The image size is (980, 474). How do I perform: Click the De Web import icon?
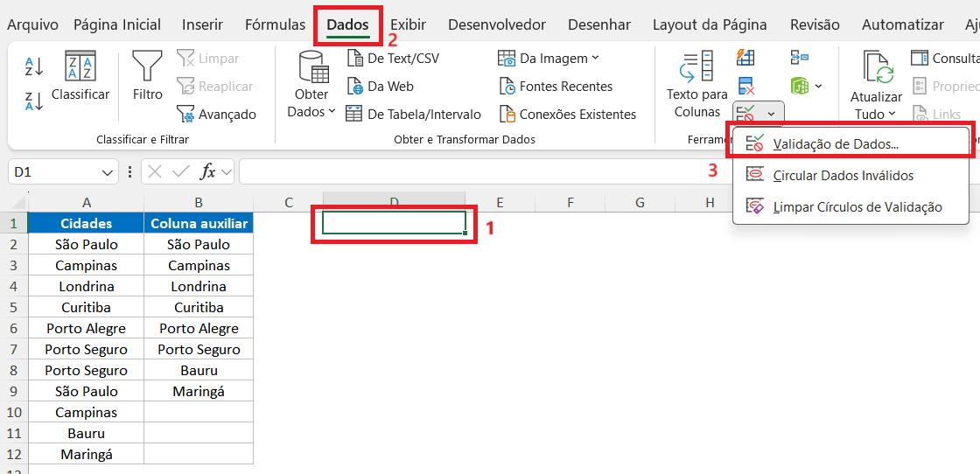click(355, 87)
